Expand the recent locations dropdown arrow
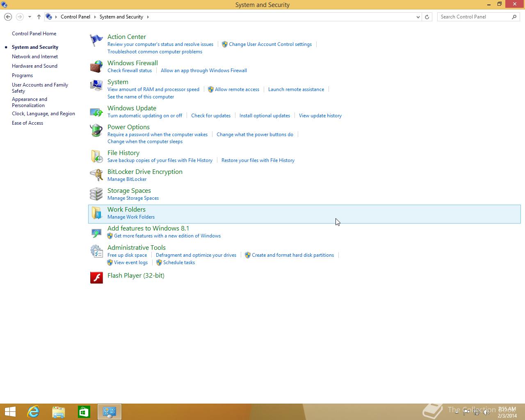 [x=30, y=17]
